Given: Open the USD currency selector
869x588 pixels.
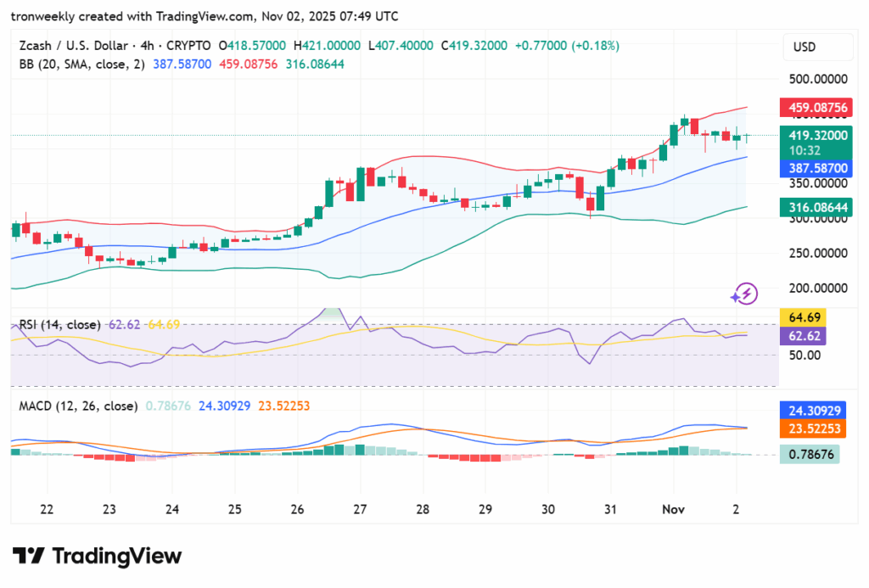Looking at the screenshot, I should click(x=805, y=46).
